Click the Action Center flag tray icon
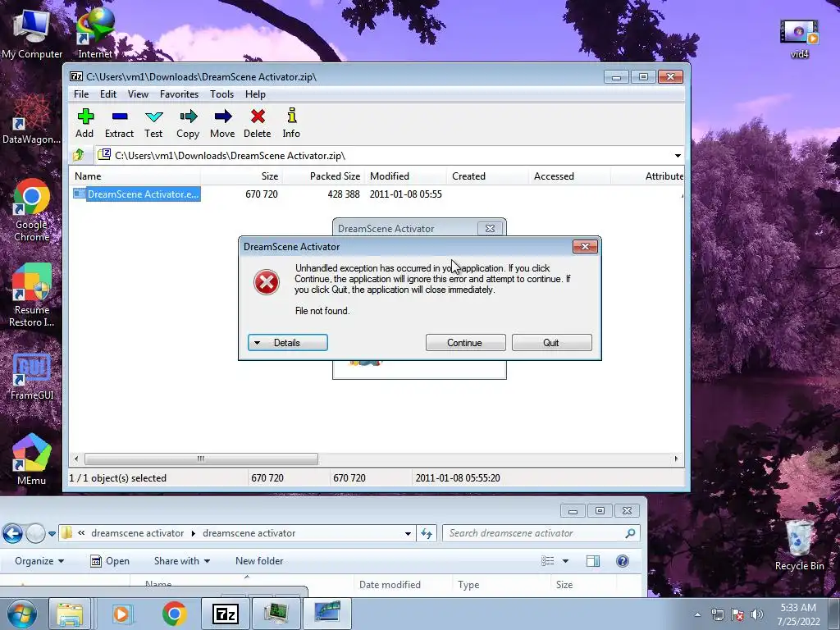 coord(737,614)
